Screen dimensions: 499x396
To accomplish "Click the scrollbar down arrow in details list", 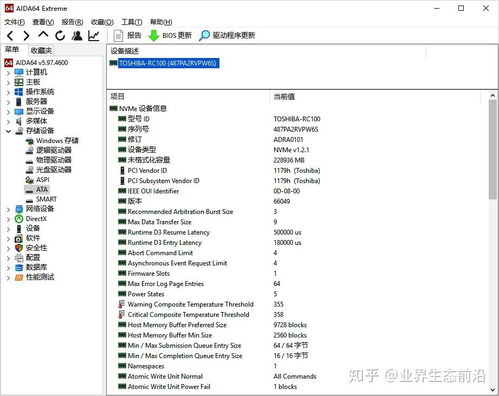I will click(493, 390).
